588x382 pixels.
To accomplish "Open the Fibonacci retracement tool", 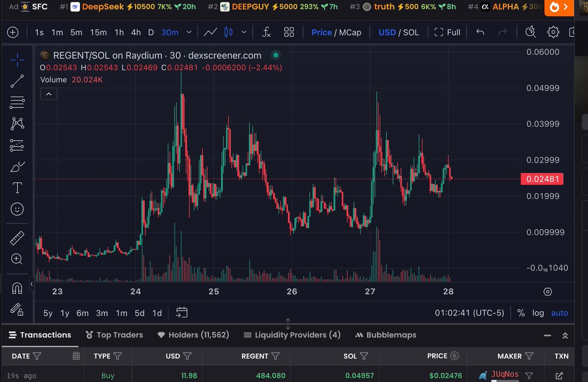I will point(17,102).
